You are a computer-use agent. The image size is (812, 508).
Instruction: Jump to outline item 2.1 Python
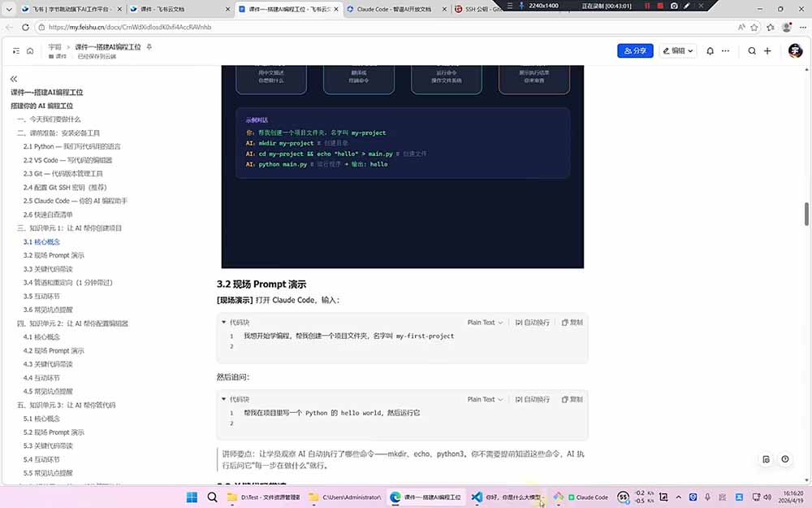click(x=72, y=146)
